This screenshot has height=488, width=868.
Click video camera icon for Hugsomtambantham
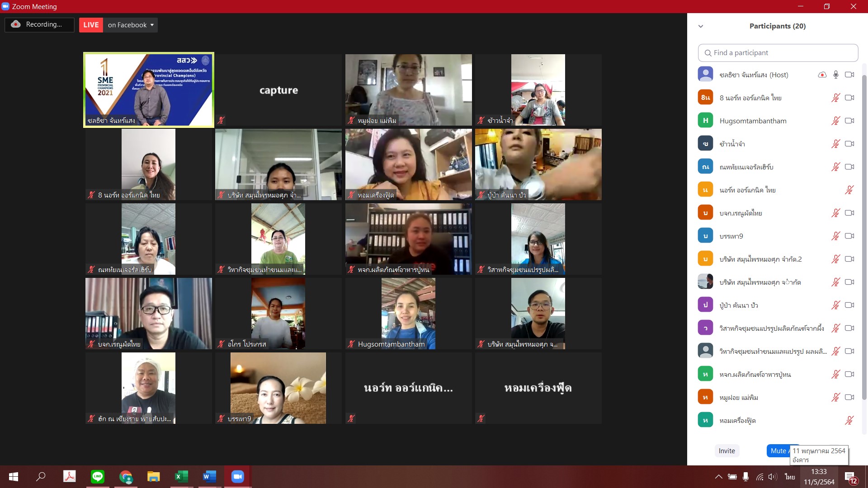tap(849, 121)
